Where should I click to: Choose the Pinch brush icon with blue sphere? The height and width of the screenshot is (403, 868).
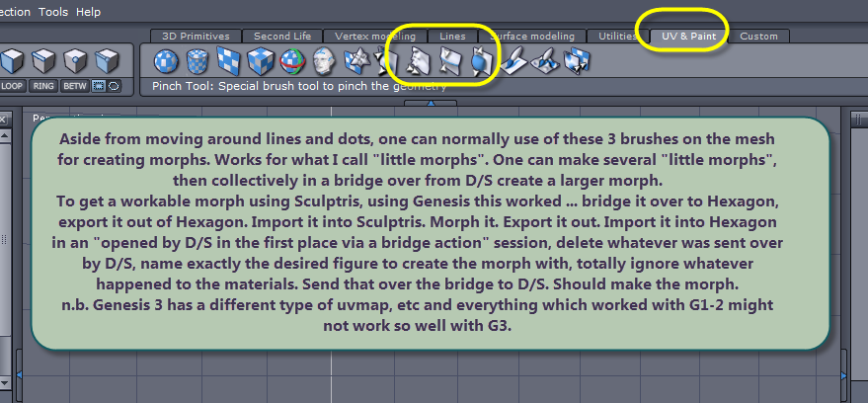pyautogui.click(x=480, y=60)
